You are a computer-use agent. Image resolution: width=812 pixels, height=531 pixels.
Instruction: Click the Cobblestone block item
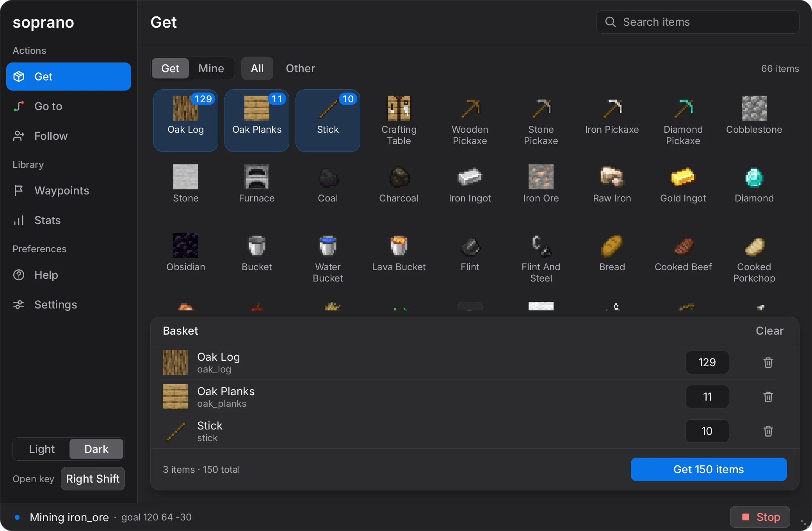click(x=754, y=121)
